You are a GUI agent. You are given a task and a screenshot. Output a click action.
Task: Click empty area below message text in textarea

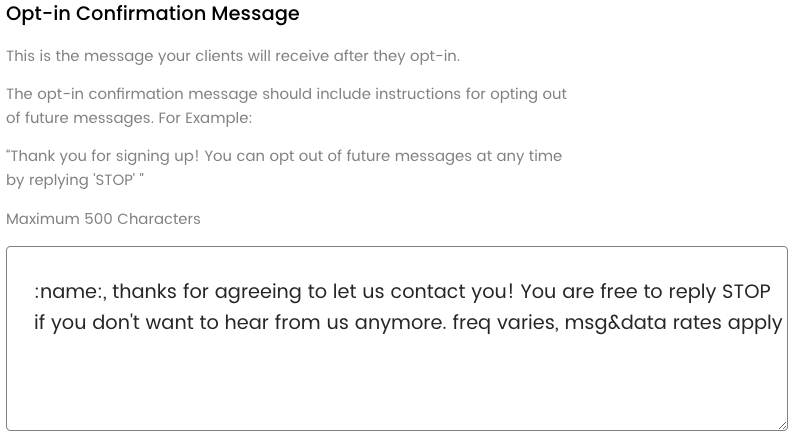pos(396,385)
